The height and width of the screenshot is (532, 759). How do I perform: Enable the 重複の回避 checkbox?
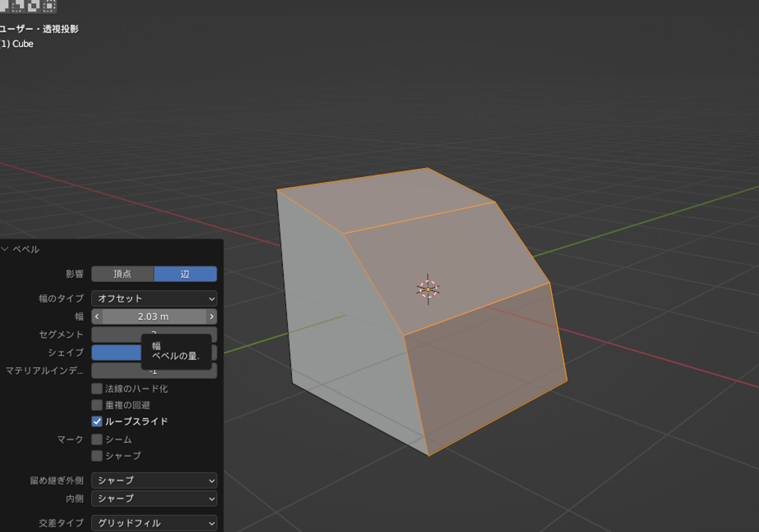(96, 405)
